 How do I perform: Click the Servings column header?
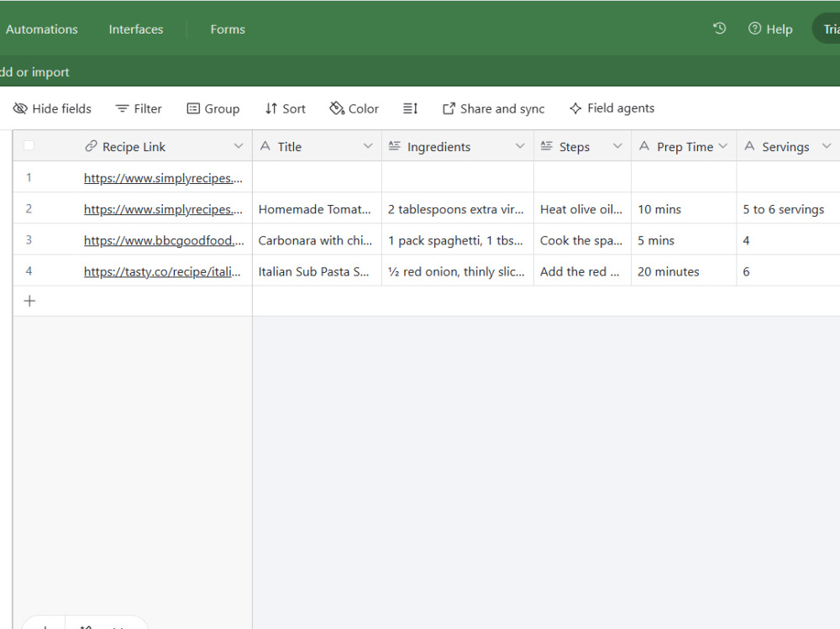(x=789, y=146)
